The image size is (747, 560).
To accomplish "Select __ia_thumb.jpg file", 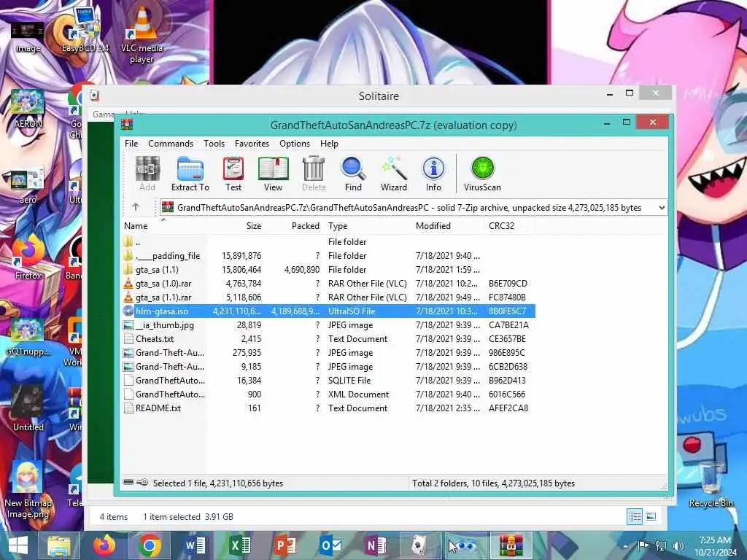I will (329, 324).
